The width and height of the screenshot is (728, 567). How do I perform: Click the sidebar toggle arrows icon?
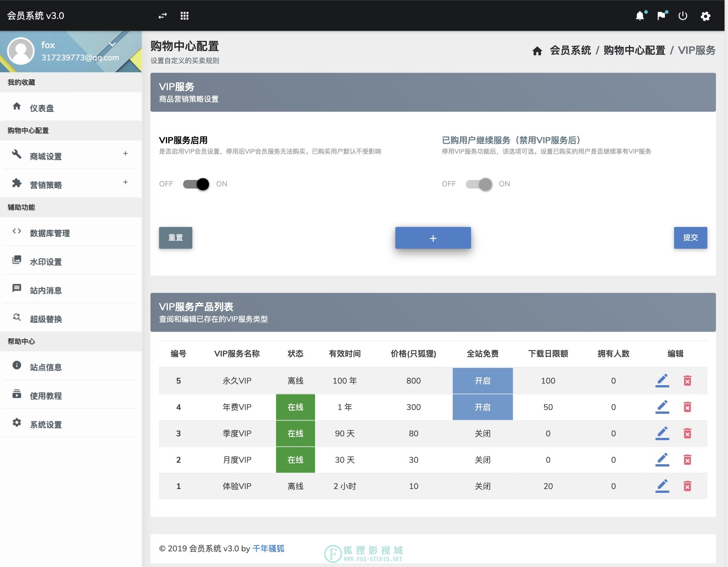pyautogui.click(x=163, y=16)
